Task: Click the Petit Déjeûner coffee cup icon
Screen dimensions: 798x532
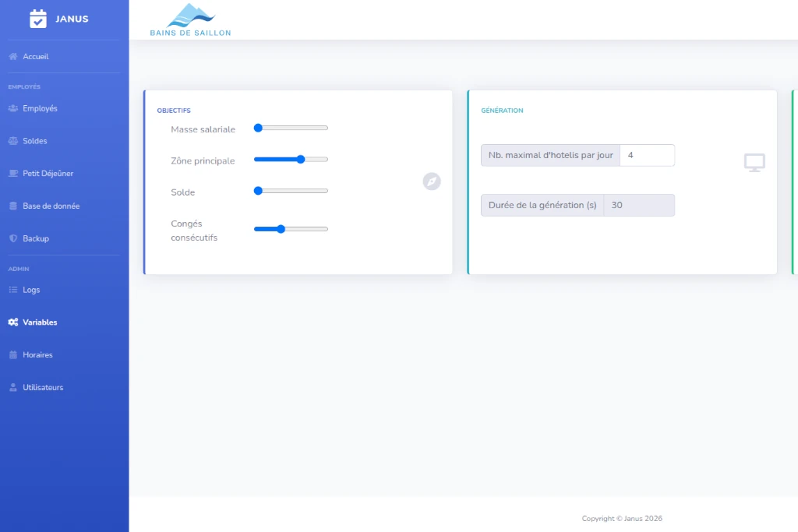Action: [13, 174]
